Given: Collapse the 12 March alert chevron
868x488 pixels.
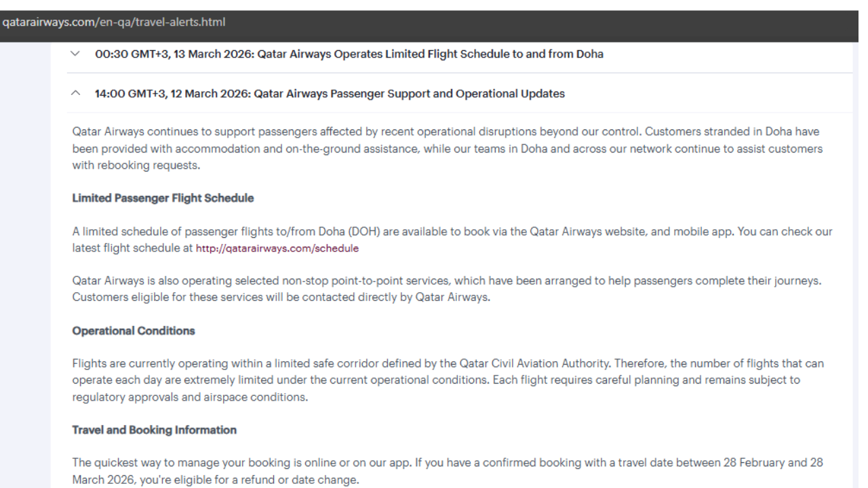Looking at the screenshot, I should (75, 94).
